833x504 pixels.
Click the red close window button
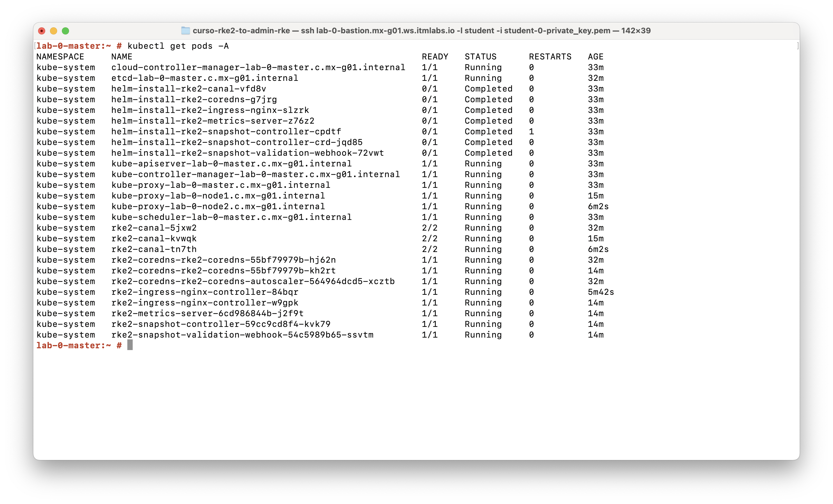click(x=42, y=31)
